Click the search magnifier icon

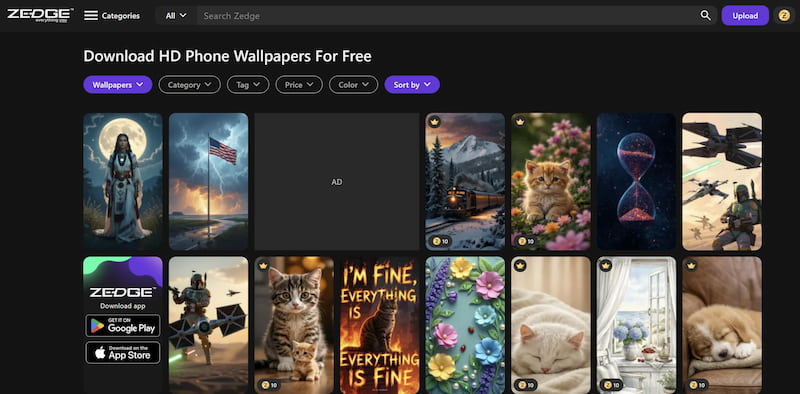tap(705, 16)
